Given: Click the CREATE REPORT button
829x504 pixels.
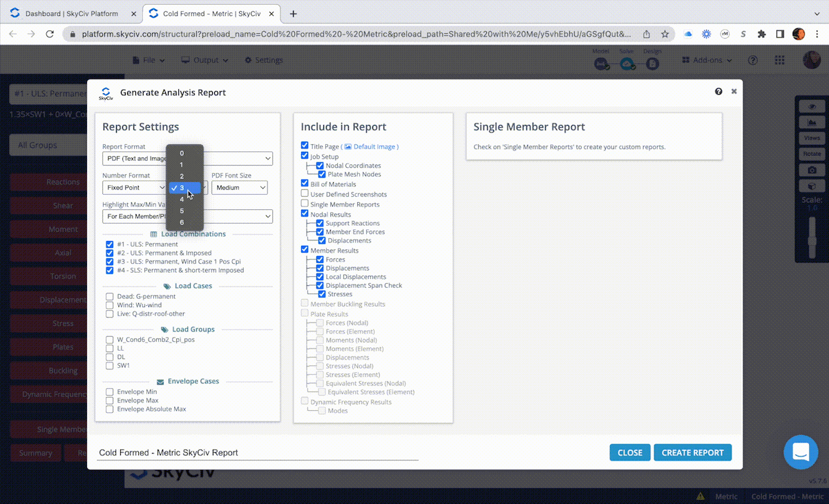Looking at the screenshot, I should coord(692,453).
